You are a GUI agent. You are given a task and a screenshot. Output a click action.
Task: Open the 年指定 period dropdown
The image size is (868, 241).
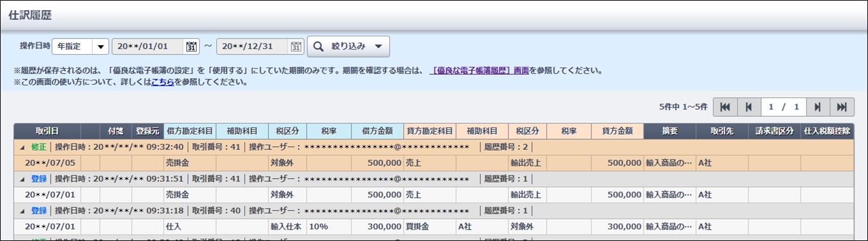[80, 47]
